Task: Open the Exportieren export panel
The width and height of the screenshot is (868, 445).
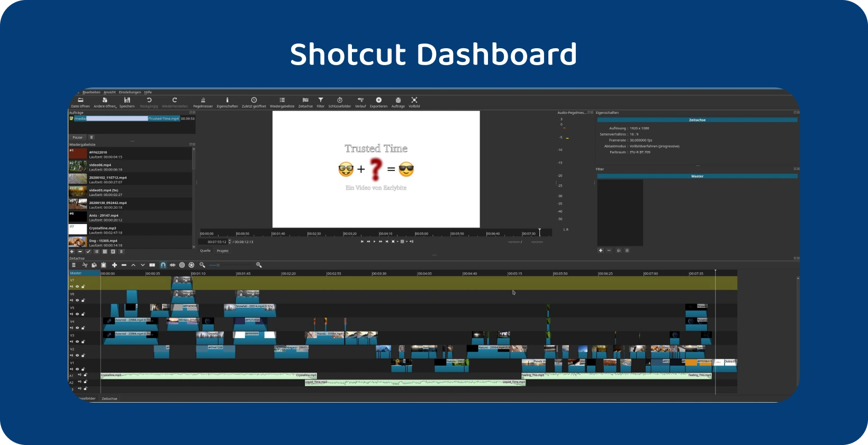Action: pyautogui.click(x=378, y=102)
